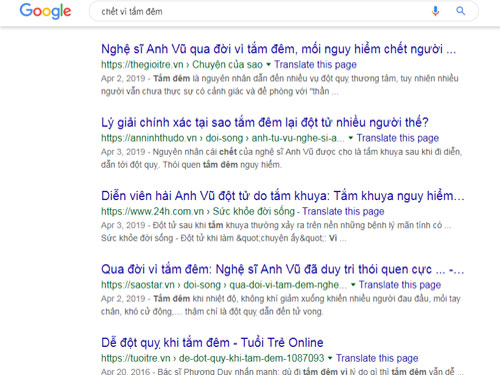Open result 'Lý giải chính xác tại sao tắm đêm'

[x=265, y=122]
